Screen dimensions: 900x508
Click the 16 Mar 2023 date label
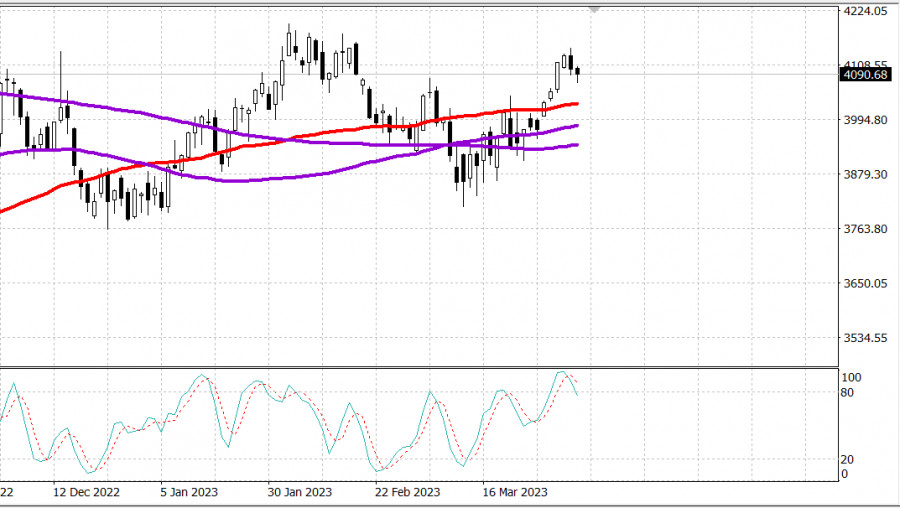(515, 493)
